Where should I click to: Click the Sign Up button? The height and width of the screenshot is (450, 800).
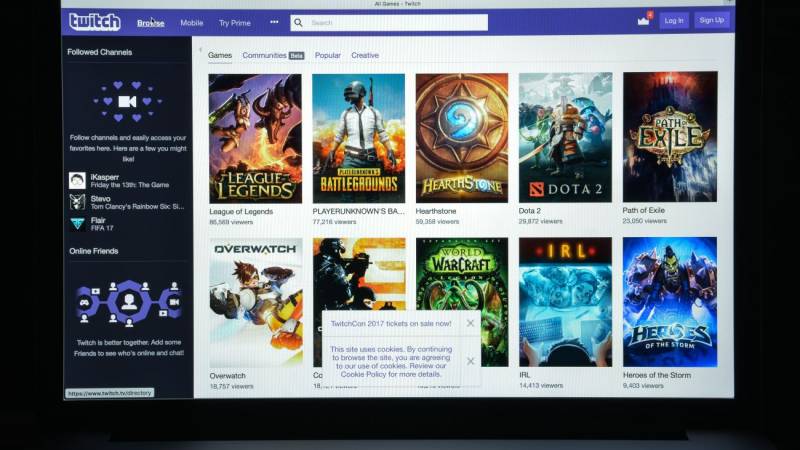click(x=711, y=20)
